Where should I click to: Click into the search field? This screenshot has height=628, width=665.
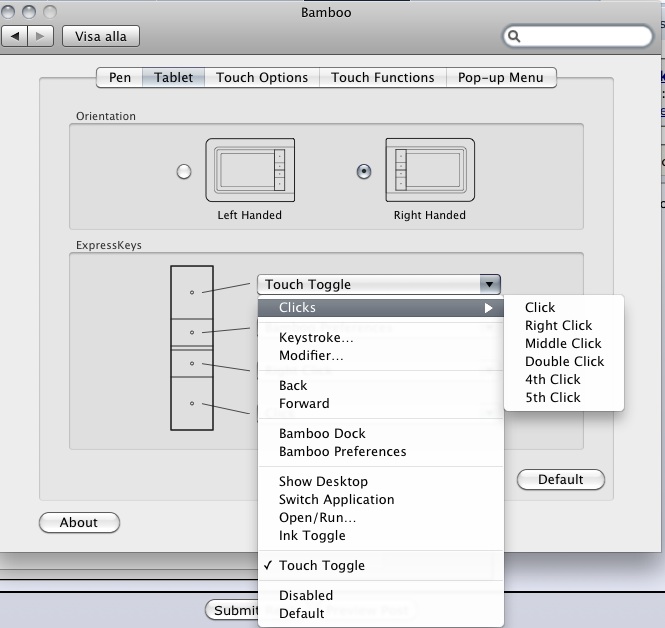pyautogui.click(x=578, y=36)
